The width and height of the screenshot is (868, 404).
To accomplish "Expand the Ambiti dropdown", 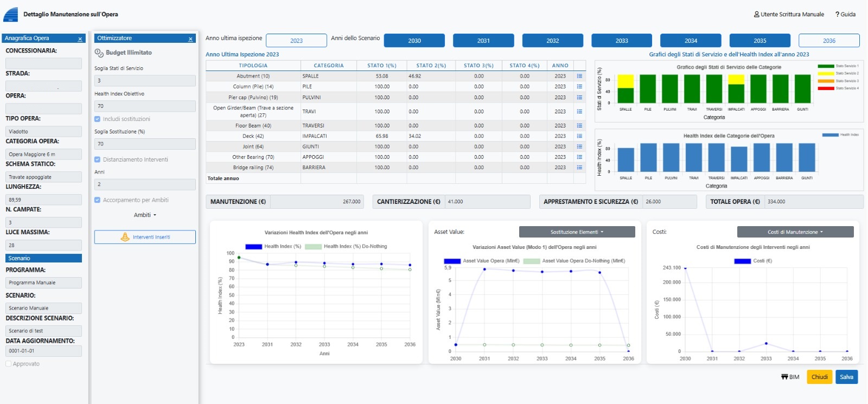I will coord(145,215).
